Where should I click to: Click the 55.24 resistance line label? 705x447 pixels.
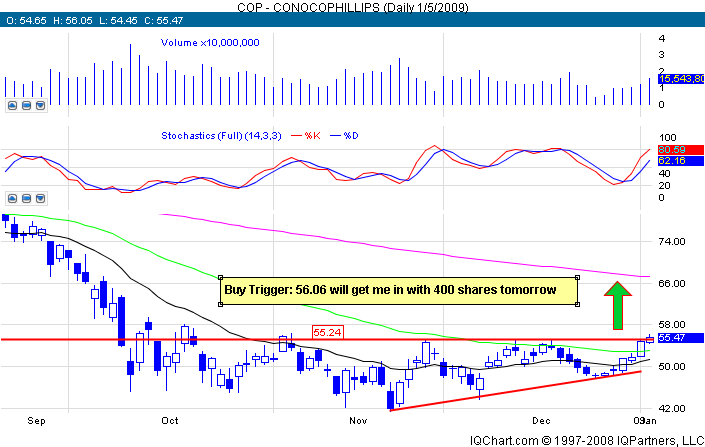click(328, 332)
